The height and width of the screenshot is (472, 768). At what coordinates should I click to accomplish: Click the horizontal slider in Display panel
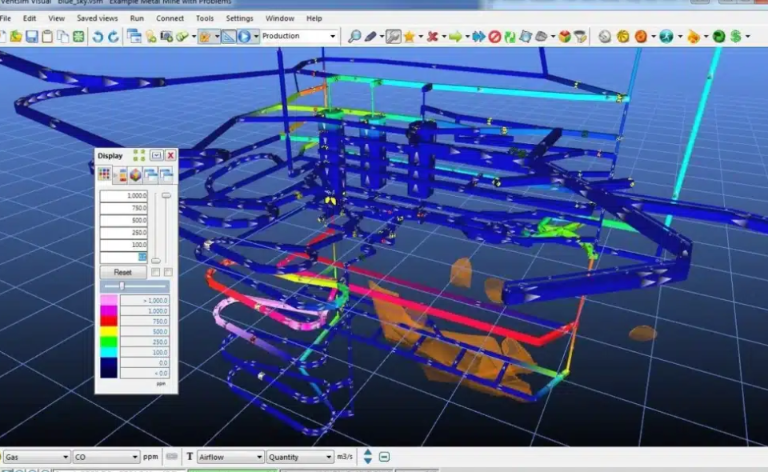coord(135,286)
